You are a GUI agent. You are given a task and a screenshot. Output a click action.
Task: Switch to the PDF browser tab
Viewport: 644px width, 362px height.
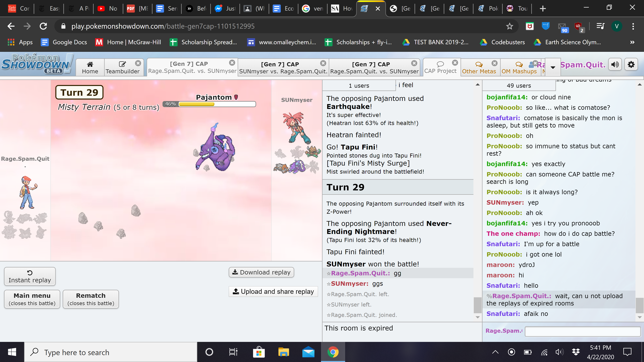click(137, 9)
